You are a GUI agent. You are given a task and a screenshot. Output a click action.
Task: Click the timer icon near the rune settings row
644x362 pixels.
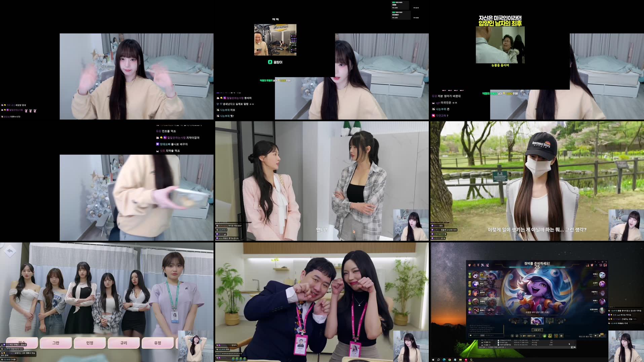click(x=561, y=336)
